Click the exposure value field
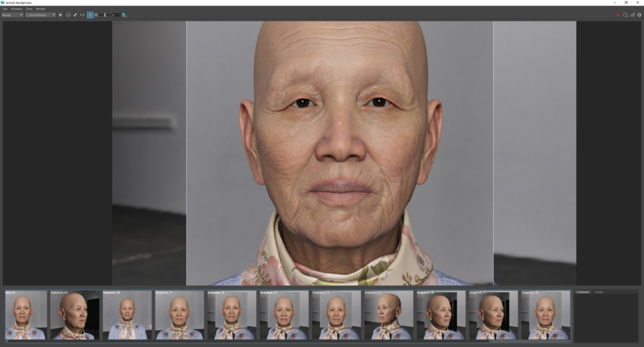The width and height of the screenshot is (644, 347). pos(116,15)
